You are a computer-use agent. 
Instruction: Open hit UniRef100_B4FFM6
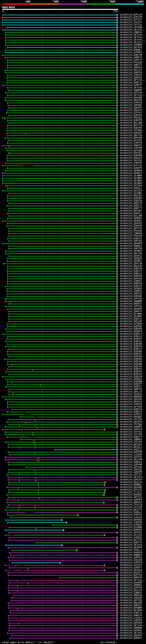[131, 452]
